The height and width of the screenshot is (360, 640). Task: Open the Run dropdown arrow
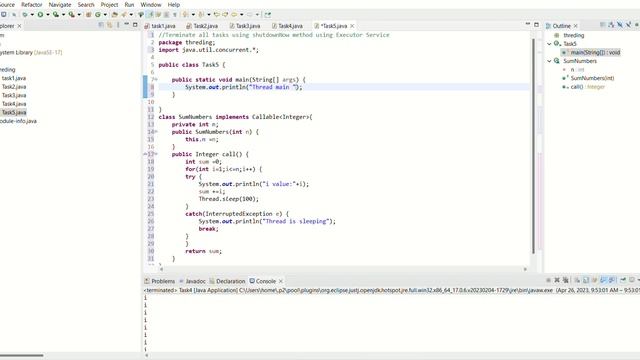pos(48,14)
